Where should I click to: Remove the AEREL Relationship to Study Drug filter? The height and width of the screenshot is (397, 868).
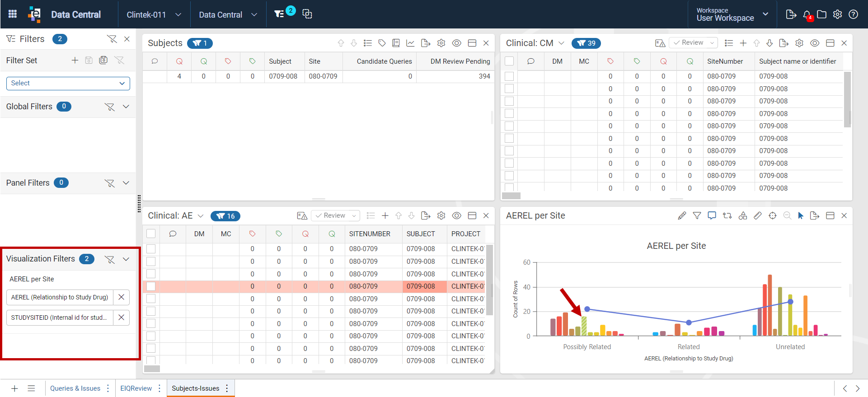pyautogui.click(x=121, y=297)
